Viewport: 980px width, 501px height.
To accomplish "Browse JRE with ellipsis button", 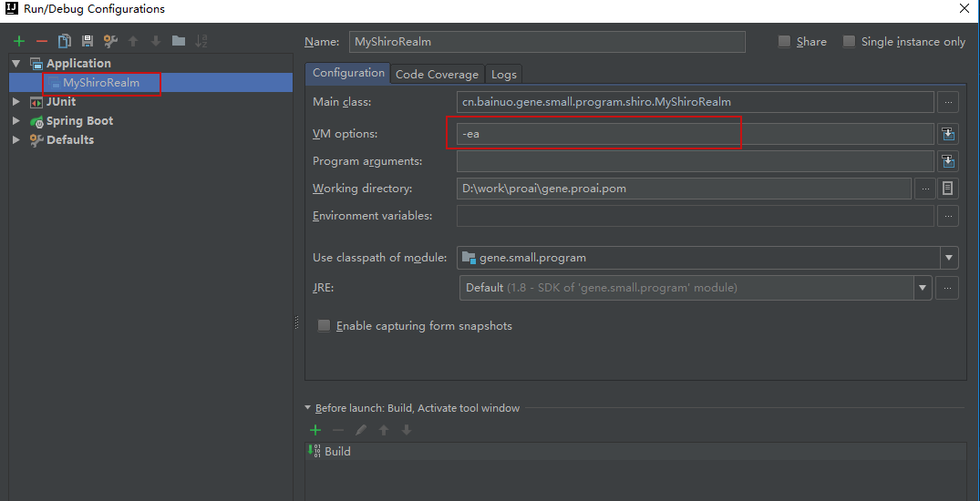I will (948, 288).
